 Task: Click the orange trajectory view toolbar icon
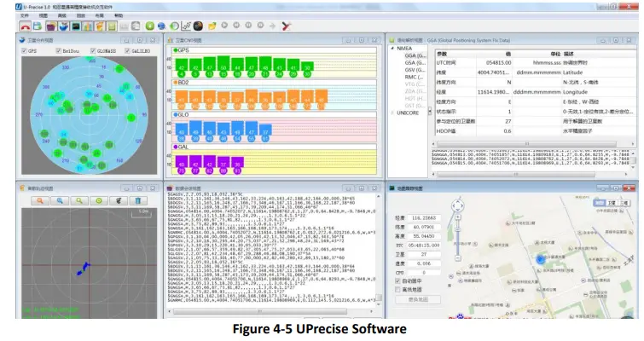coord(100,26)
